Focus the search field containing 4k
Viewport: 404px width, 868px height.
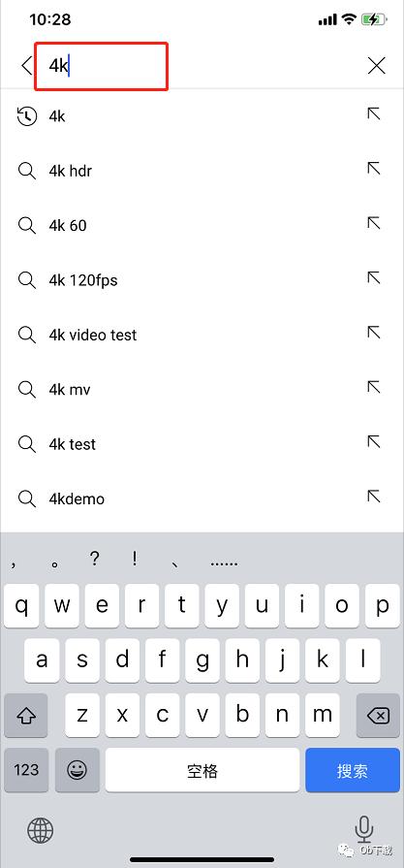coord(102,66)
